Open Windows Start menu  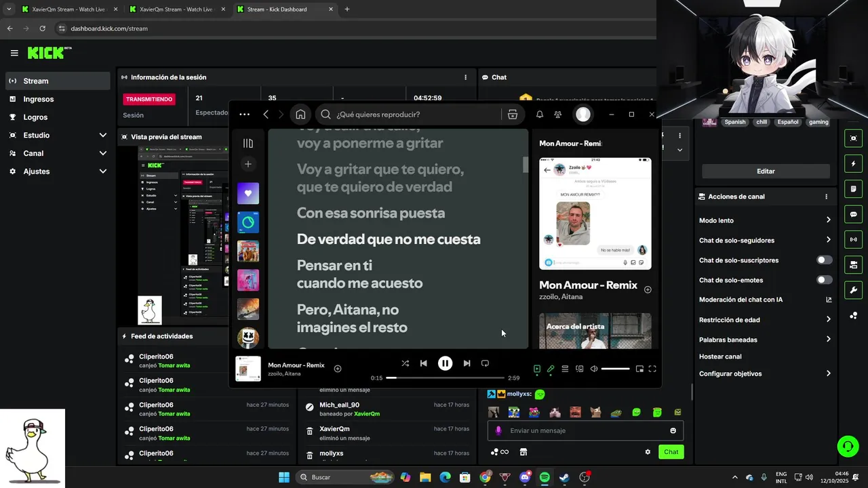click(x=284, y=477)
